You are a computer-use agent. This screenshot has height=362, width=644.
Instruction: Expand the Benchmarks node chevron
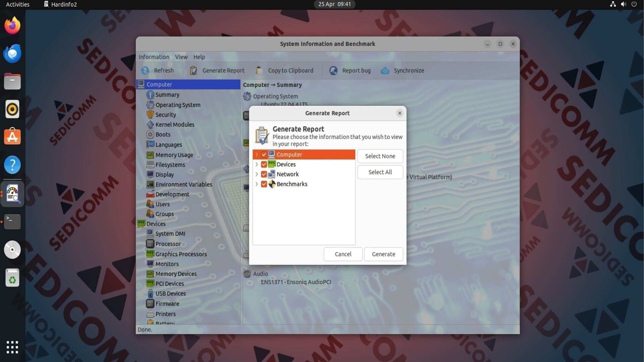click(257, 184)
